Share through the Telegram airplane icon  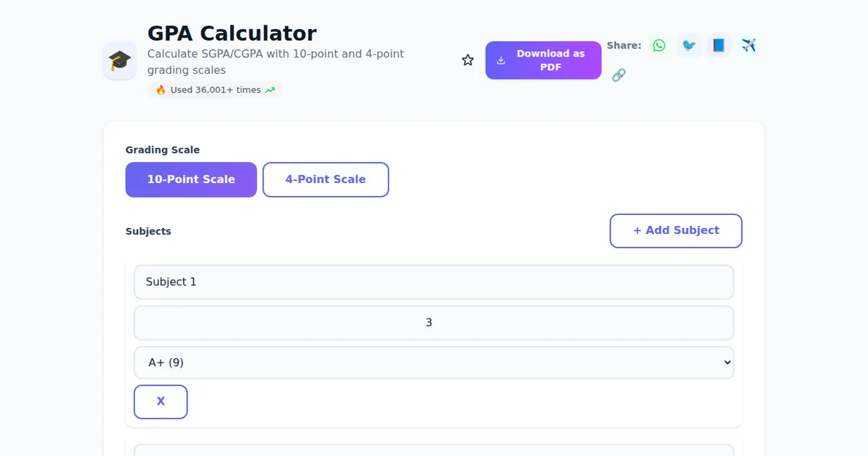coord(749,45)
